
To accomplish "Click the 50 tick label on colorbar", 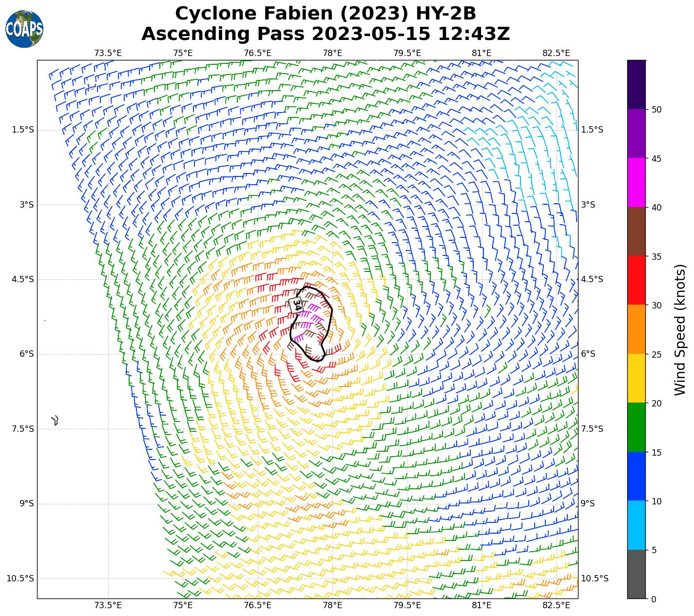I will [656, 109].
